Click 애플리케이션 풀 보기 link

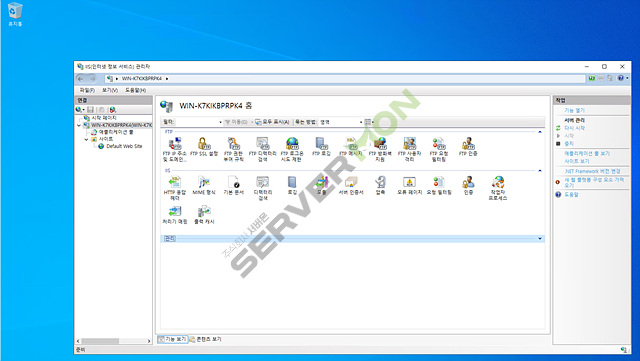click(x=587, y=153)
